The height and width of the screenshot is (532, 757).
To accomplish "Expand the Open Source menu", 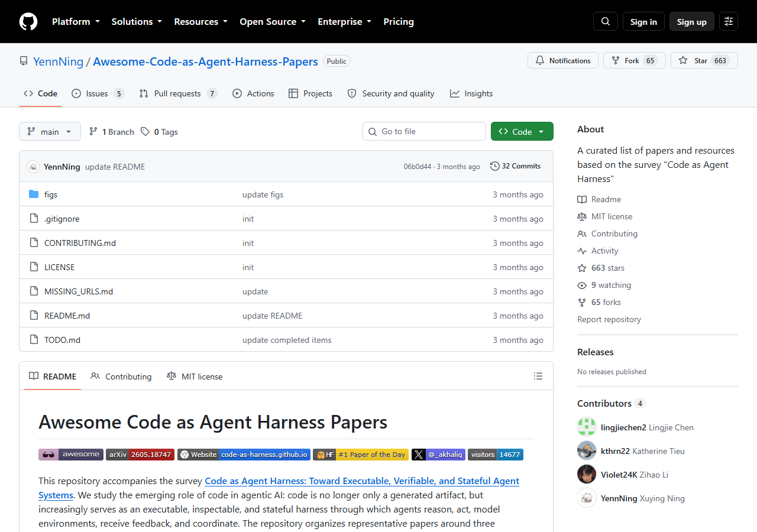I will [x=273, y=21].
